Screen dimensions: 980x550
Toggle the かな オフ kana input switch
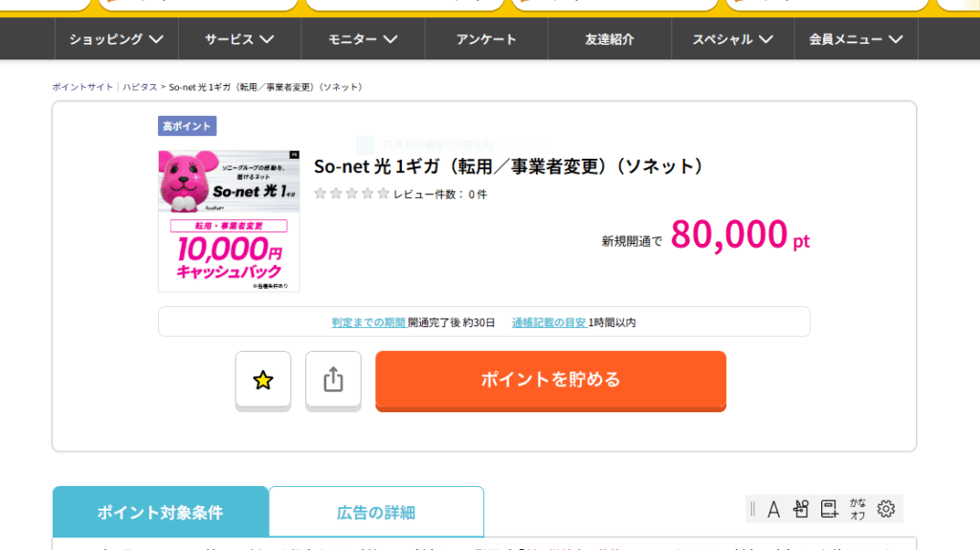[x=857, y=509]
